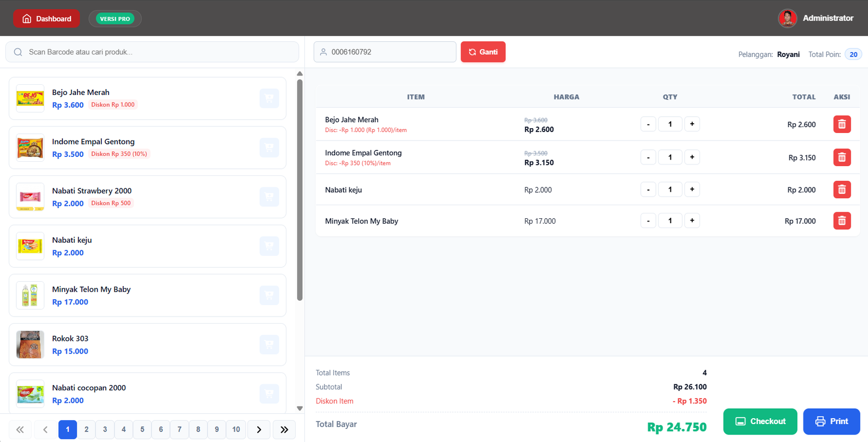
Task: Remove Nabati keju row with trash icon
Action: [x=842, y=190]
